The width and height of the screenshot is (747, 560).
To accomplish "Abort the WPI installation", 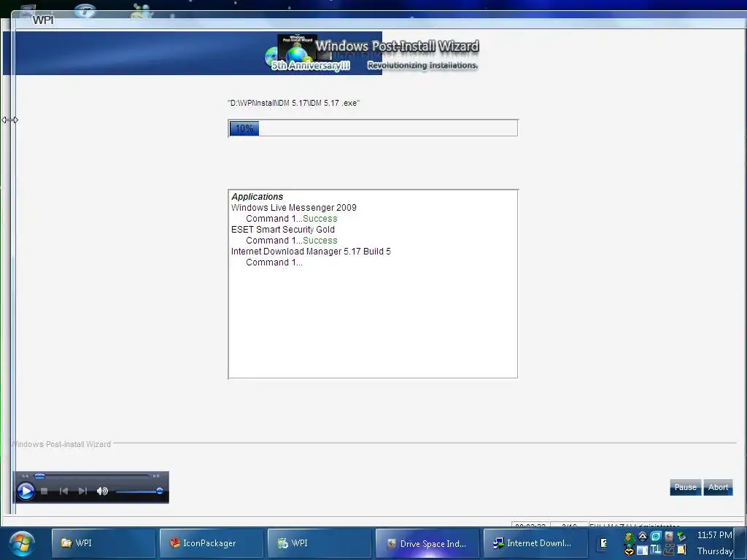I will [x=718, y=487].
